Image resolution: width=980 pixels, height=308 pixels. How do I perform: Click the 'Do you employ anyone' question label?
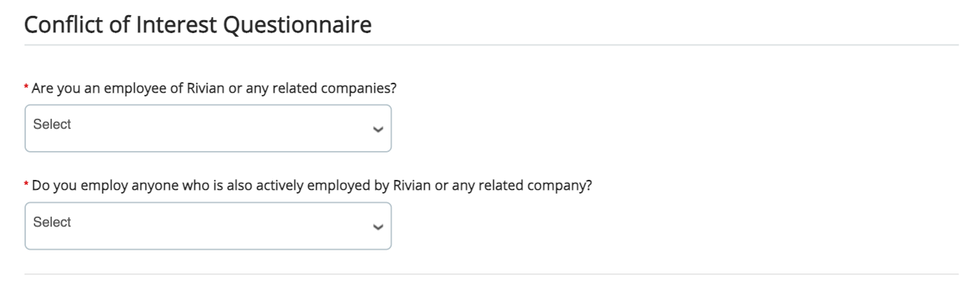pos(312,185)
